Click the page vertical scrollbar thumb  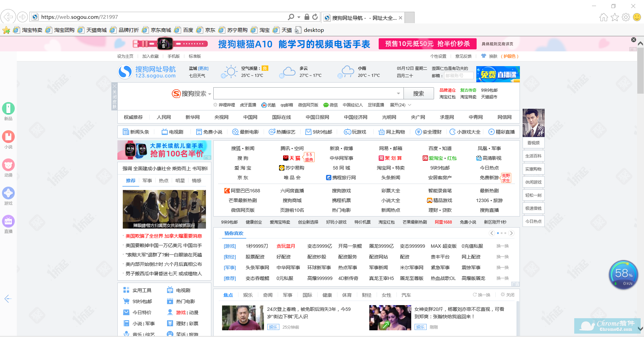(x=640, y=70)
